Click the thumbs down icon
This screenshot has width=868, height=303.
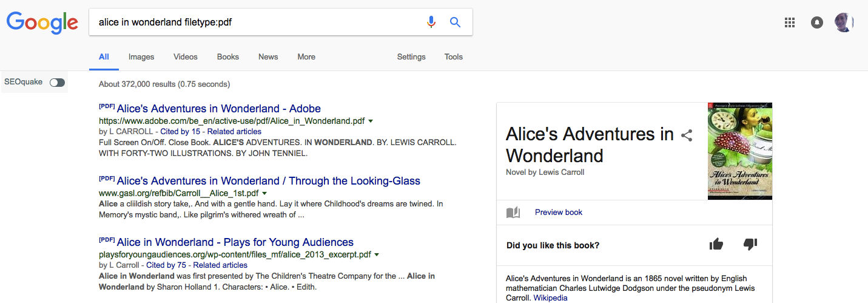click(x=750, y=245)
